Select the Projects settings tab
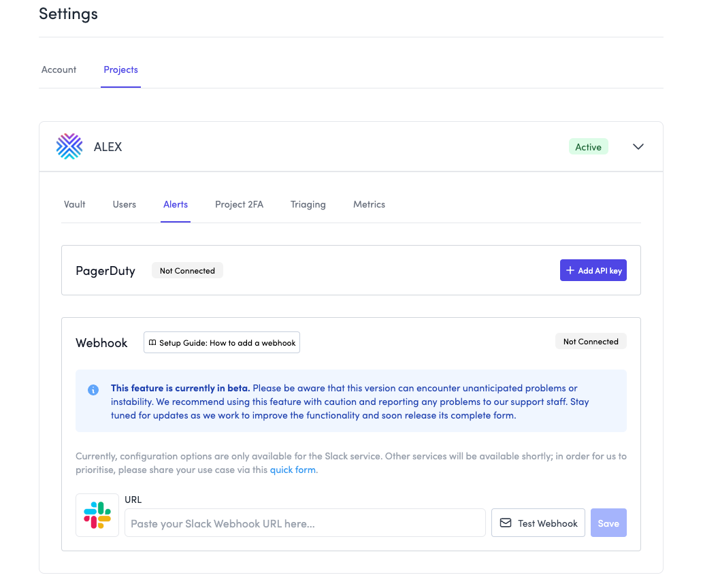 click(x=120, y=69)
